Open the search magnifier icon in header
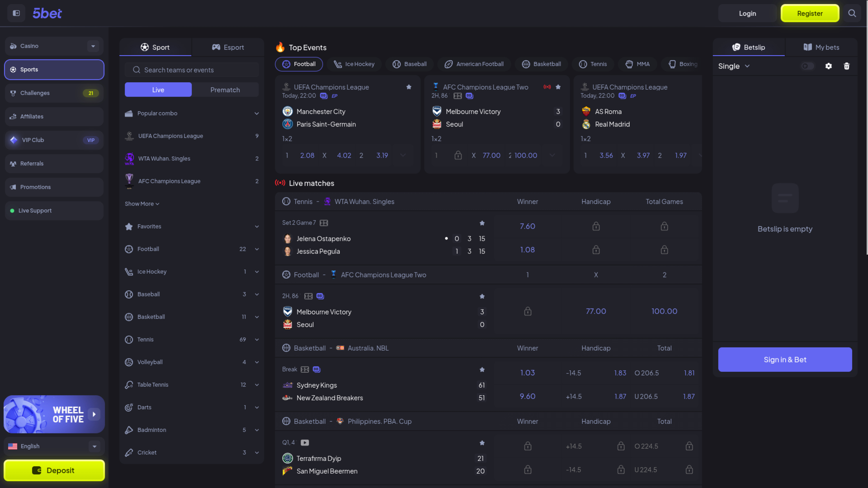868x488 pixels. coord(852,13)
